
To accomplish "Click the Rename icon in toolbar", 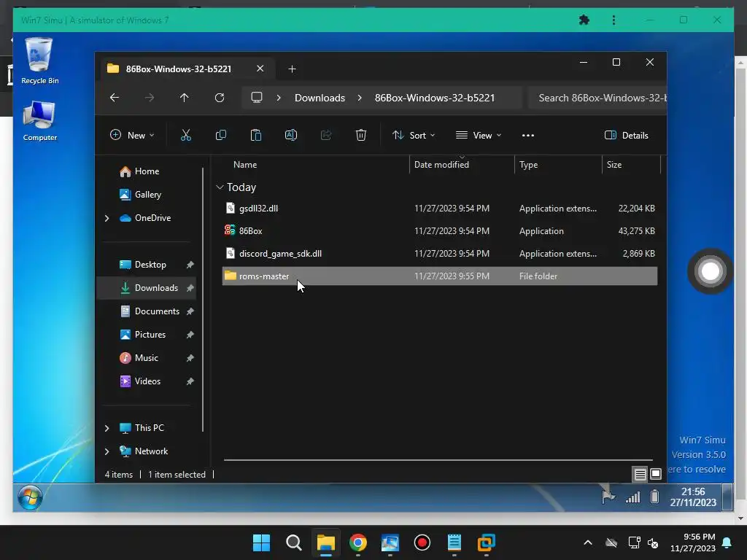I will (290, 135).
